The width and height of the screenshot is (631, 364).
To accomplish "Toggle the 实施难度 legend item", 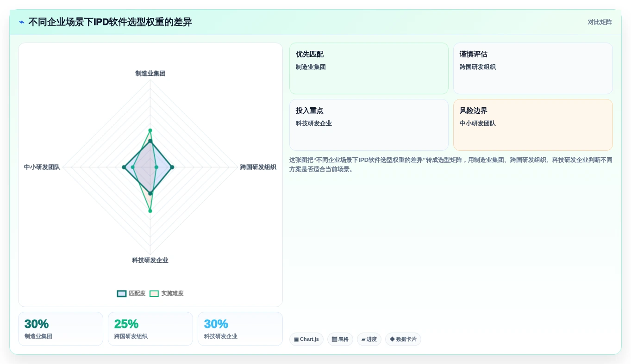I will click(166, 293).
